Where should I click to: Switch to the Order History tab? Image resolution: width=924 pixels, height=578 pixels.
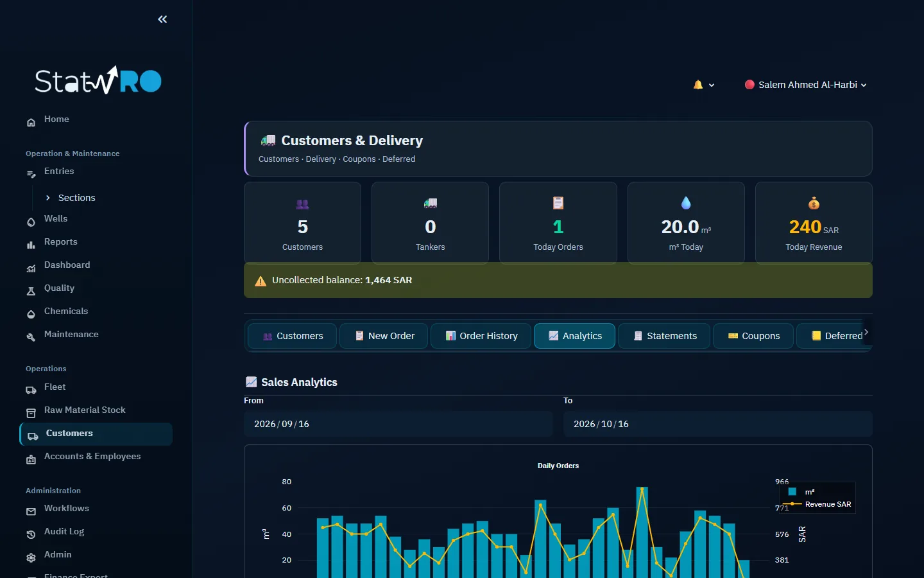pyautogui.click(x=481, y=336)
